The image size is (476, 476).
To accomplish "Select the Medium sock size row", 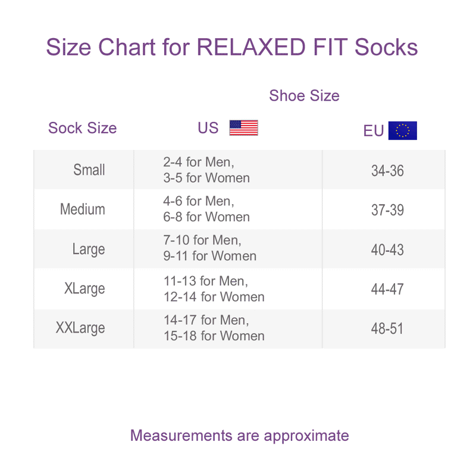I will pyautogui.click(x=83, y=209).
